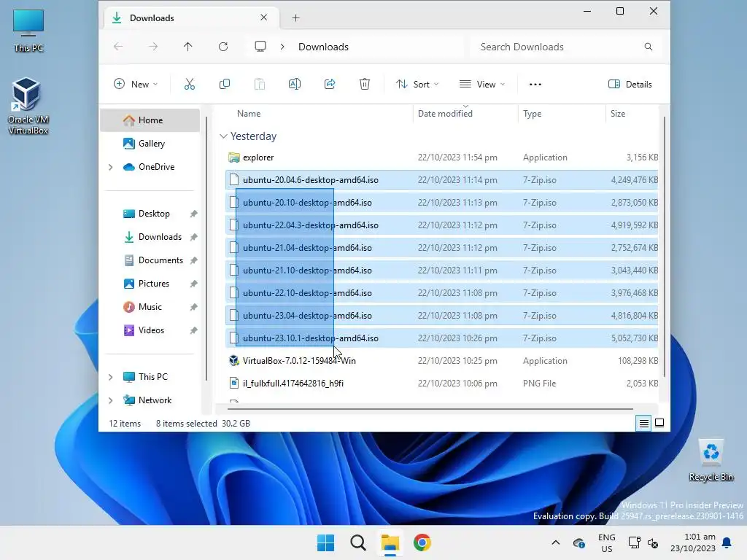This screenshot has height=560, width=747.
Task: Collapse the Yesterday group
Action: coord(223,136)
